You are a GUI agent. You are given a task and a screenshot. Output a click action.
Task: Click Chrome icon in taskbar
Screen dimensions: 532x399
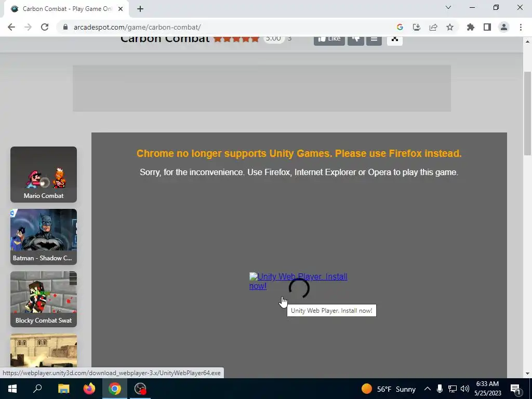(115, 389)
